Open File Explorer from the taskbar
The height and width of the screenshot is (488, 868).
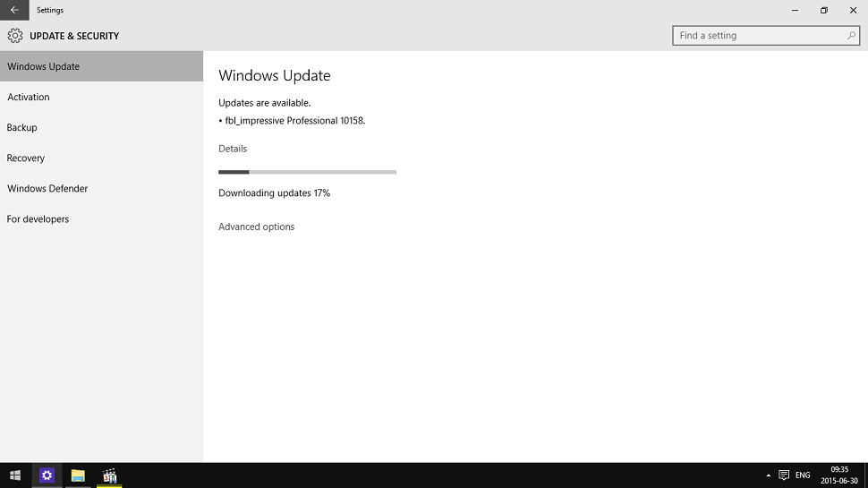(x=78, y=475)
